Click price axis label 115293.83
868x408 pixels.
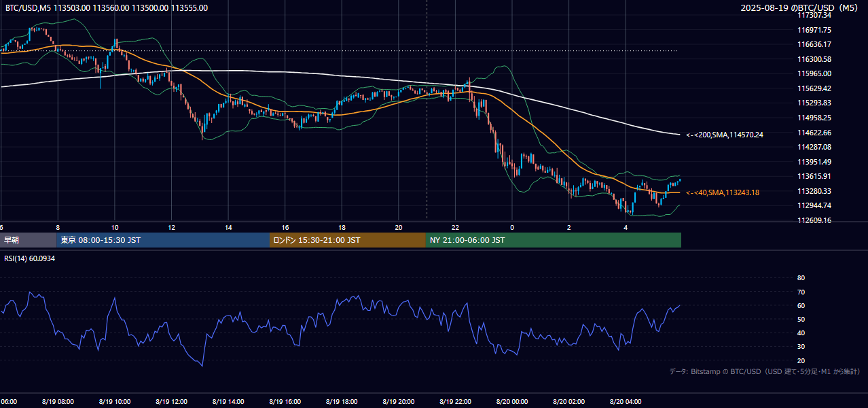pos(814,103)
